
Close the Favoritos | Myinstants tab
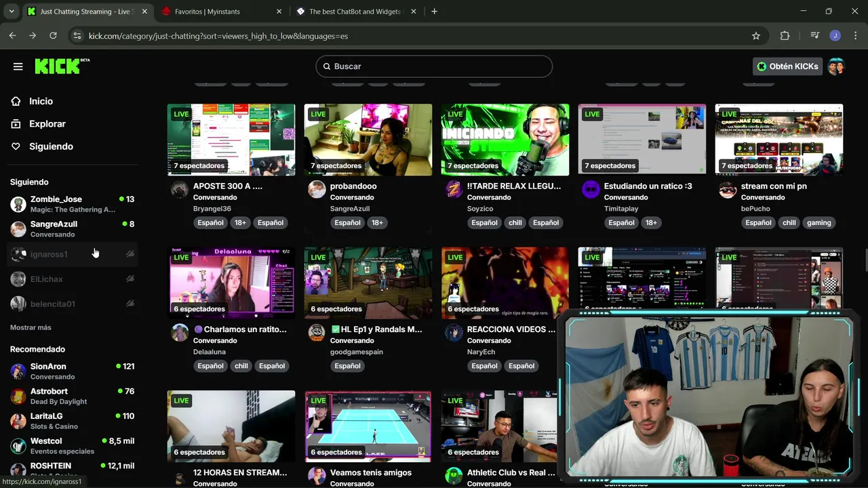click(279, 12)
